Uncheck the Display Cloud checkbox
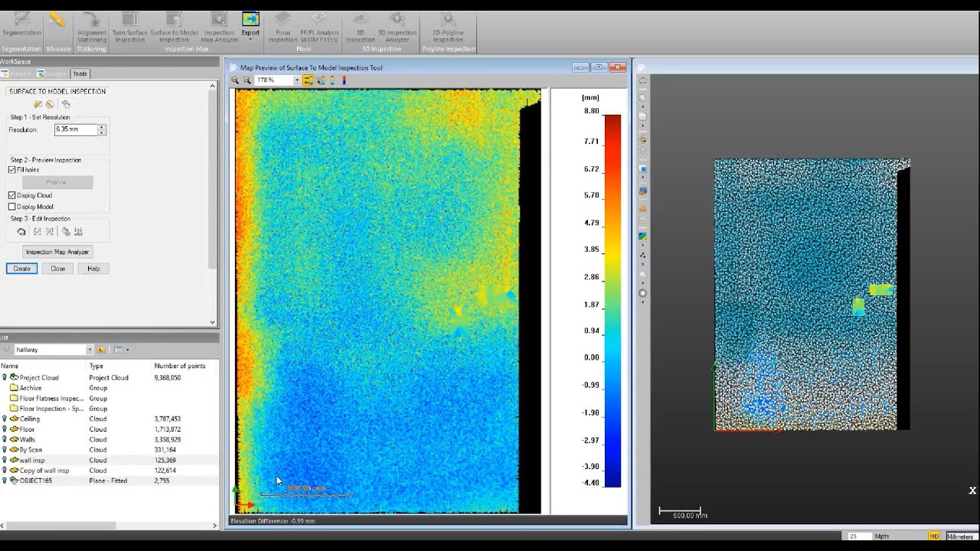Screen dimensions: 980x551 coord(11,195)
